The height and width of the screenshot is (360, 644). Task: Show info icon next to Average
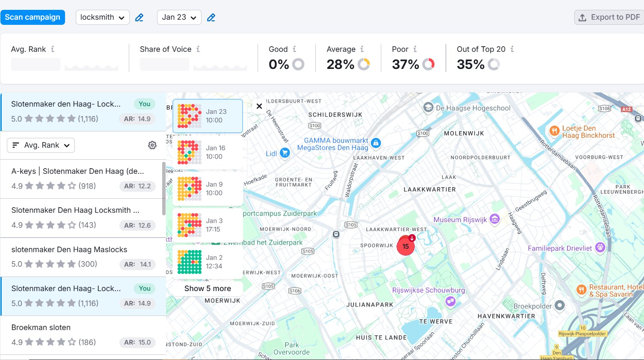[x=362, y=49]
